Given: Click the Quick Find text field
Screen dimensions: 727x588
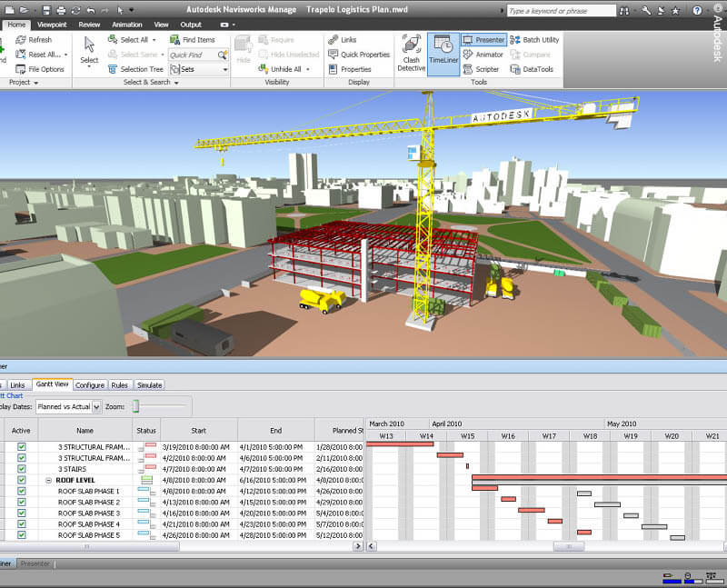Looking at the screenshot, I should pyautogui.click(x=193, y=55).
